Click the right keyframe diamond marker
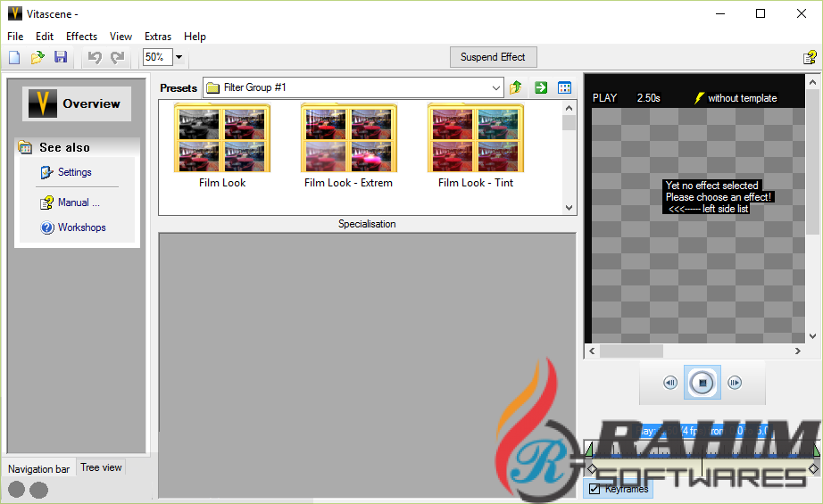 tap(813, 468)
